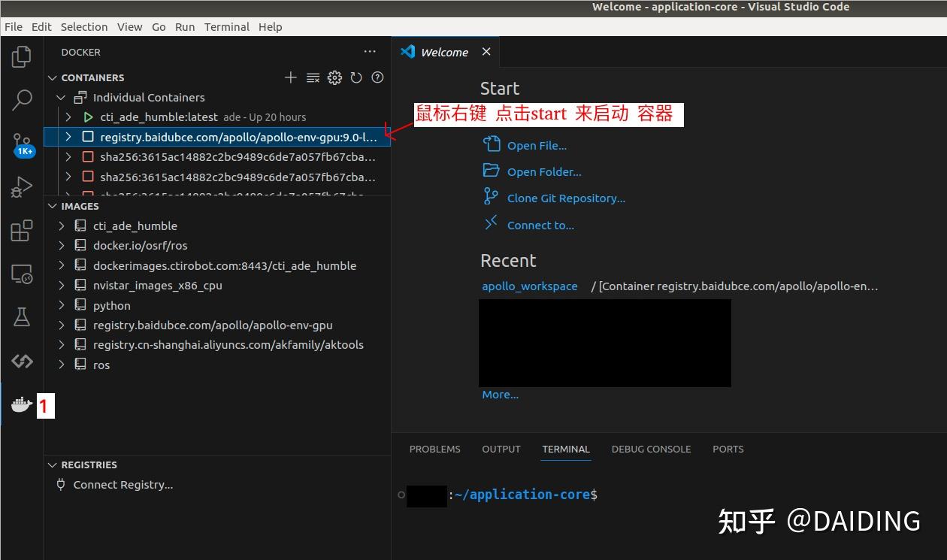Open Source Control view with 1K+ badge
947x560 pixels.
pyautogui.click(x=22, y=144)
